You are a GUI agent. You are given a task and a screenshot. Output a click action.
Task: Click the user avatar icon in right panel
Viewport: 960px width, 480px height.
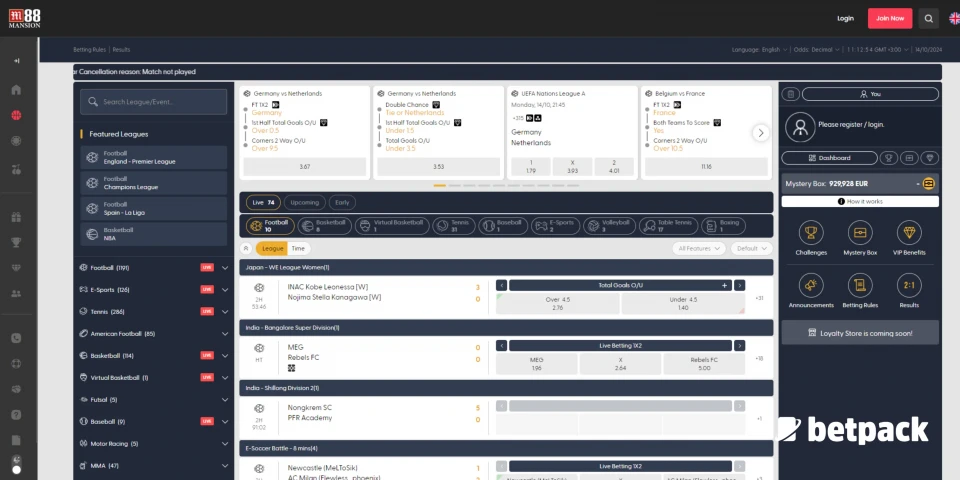[800, 127]
